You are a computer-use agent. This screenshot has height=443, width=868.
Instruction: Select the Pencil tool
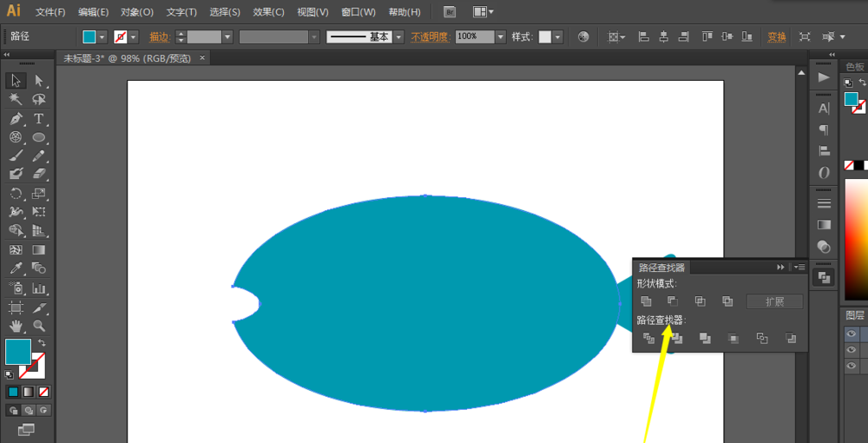click(39, 155)
